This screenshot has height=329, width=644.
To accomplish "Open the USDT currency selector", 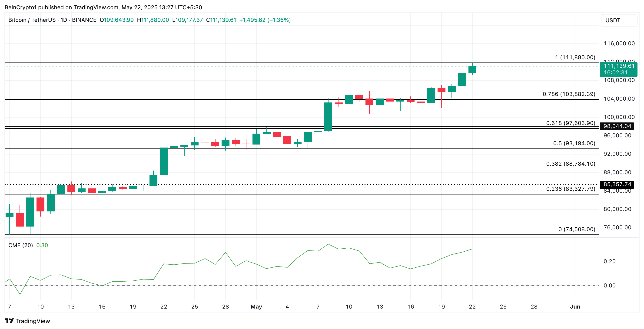I will (x=613, y=20).
